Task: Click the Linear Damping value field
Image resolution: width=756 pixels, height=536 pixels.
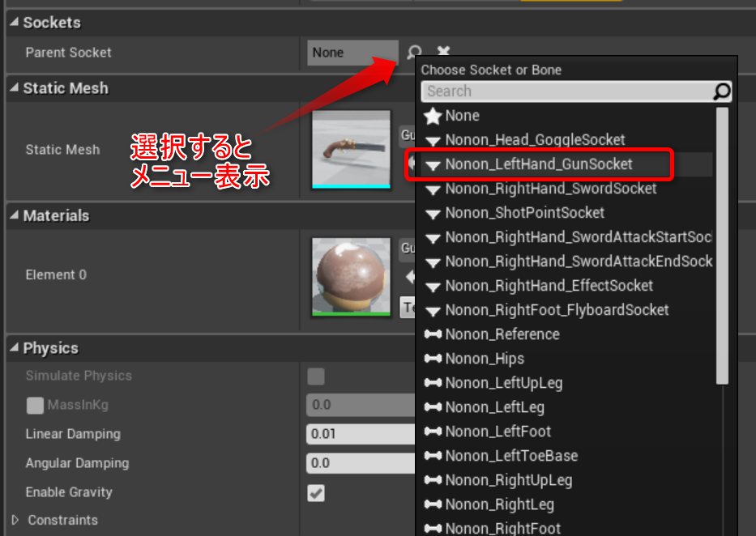Action: (x=361, y=434)
